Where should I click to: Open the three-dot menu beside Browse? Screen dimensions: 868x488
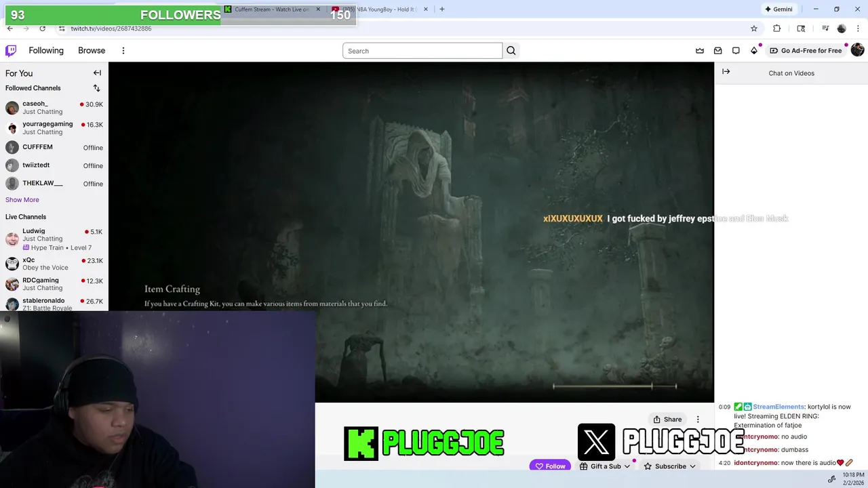click(x=123, y=51)
